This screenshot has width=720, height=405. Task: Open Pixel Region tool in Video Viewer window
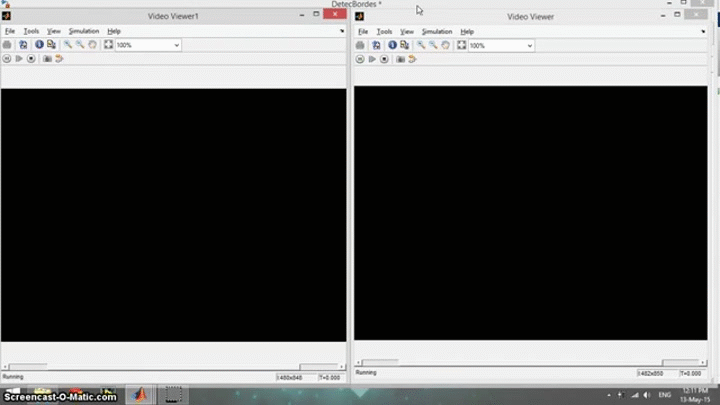click(x=405, y=45)
